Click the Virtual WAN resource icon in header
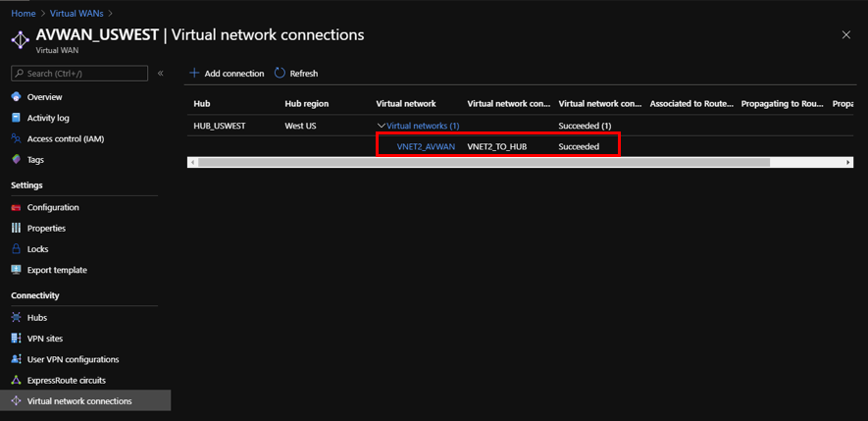868x421 pixels. [x=20, y=41]
